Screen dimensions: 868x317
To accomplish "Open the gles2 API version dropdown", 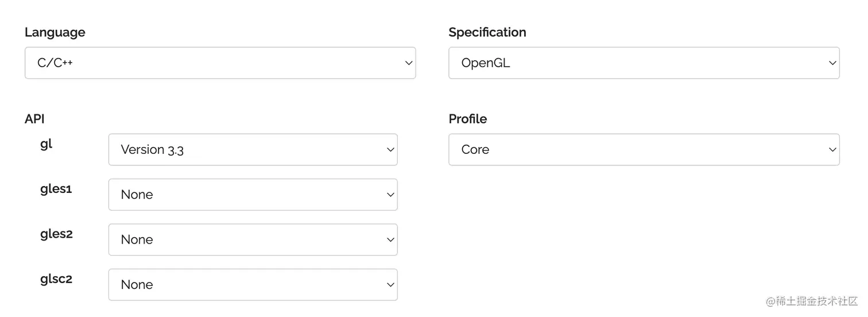I will (253, 239).
